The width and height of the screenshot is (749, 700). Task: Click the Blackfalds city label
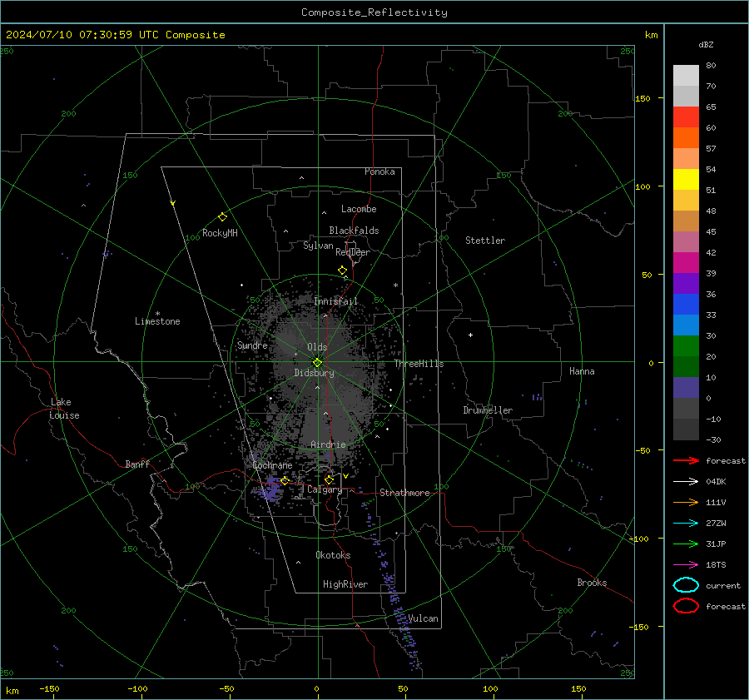point(354,231)
